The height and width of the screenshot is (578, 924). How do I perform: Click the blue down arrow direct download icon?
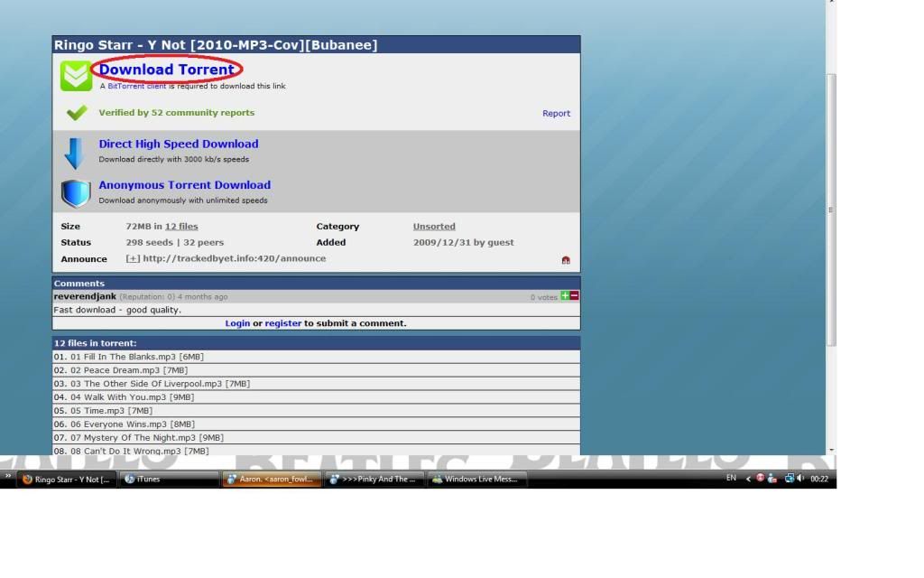click(x=75, y=153)
